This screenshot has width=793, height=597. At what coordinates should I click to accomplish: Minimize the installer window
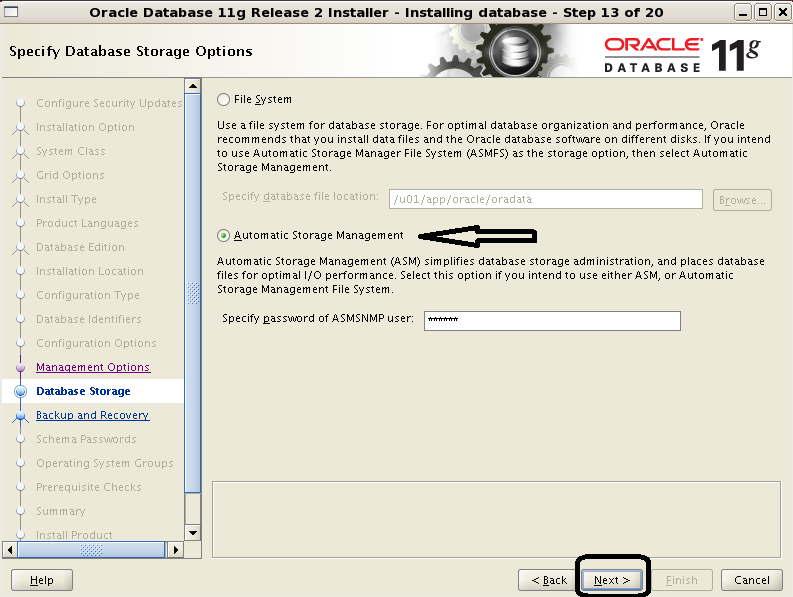[x=742, y=12]
